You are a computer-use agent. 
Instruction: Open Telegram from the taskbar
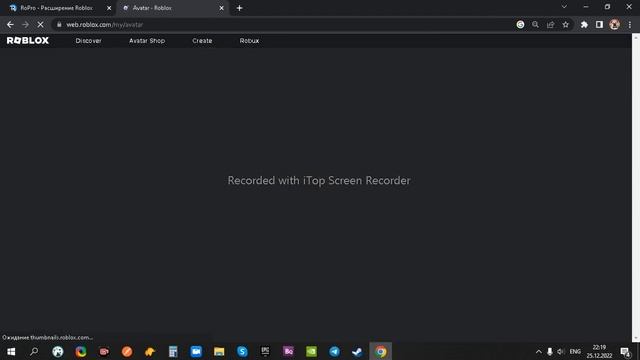(x=334, y=351)
